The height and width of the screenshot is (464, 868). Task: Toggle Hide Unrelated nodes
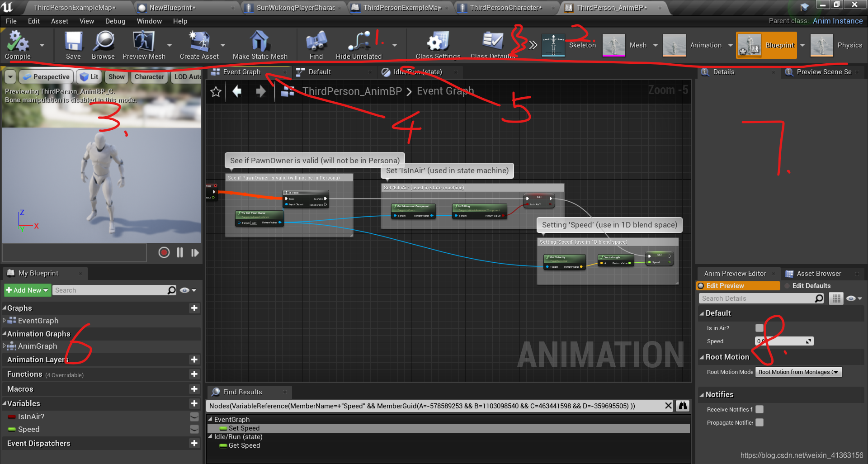click(x=359, y=45)
